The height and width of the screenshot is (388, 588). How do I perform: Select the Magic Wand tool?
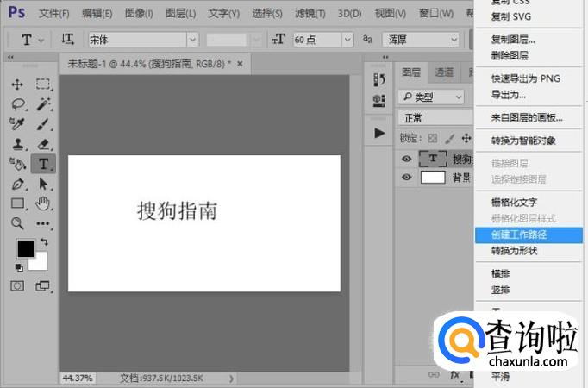(43, 104)
